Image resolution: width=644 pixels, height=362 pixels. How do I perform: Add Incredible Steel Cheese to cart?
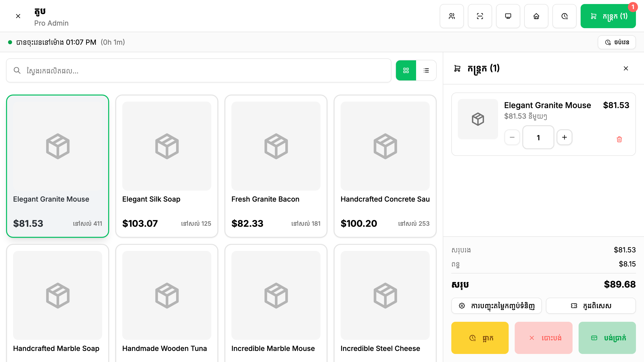(x=385, y=303)
